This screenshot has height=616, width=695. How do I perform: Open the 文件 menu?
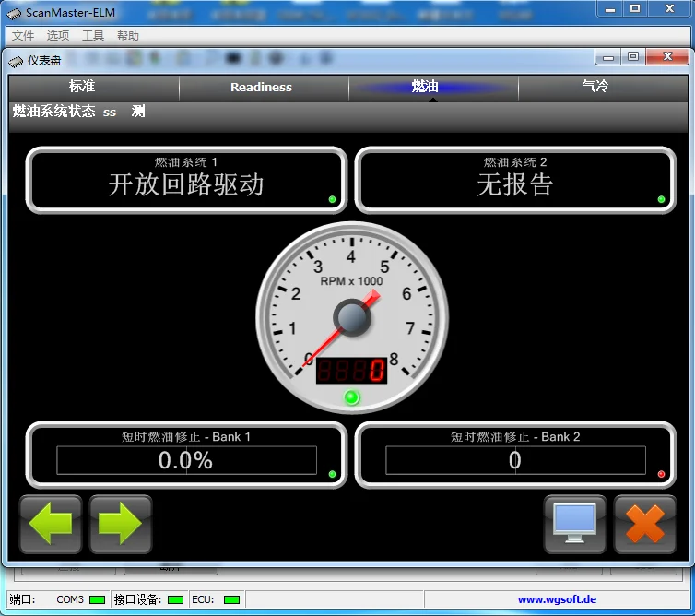(x=23, y=35)
